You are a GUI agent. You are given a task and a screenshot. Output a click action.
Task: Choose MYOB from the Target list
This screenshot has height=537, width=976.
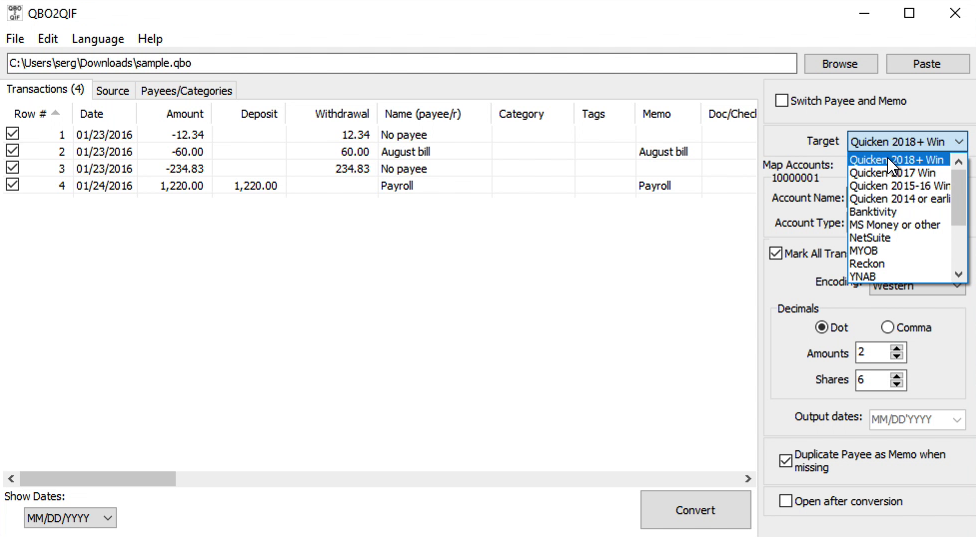tap(899, 251)
